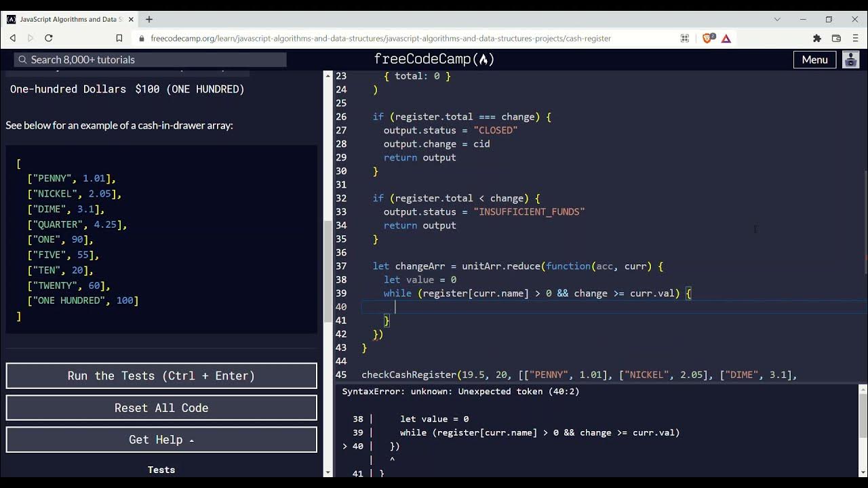868x488 pixels.
Task: Expand the Get Help dropdown
Action: [161, 439]
